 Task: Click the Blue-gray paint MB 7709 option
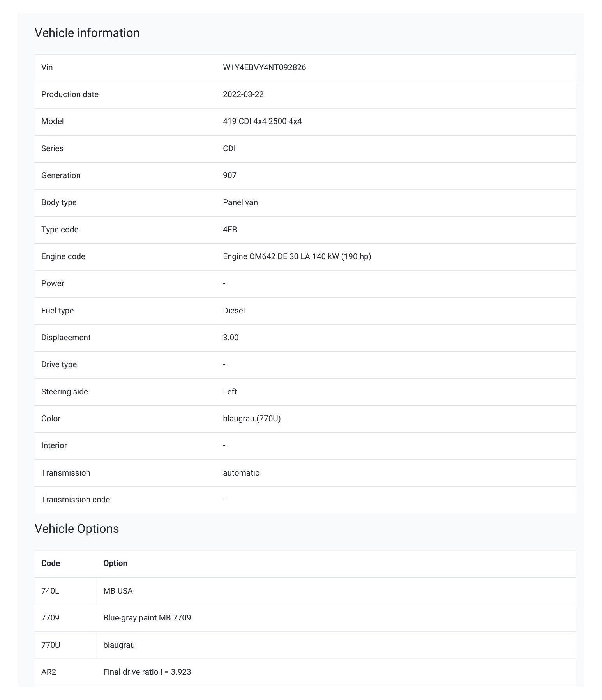point(147,618)
